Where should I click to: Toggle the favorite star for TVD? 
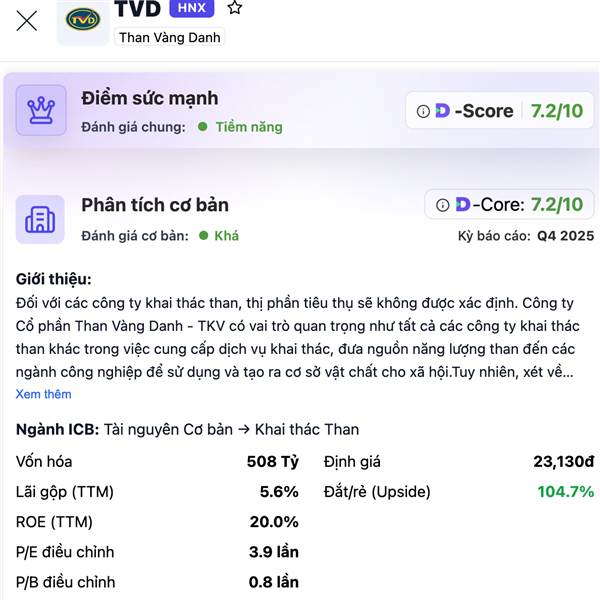[x=235, y=7]
